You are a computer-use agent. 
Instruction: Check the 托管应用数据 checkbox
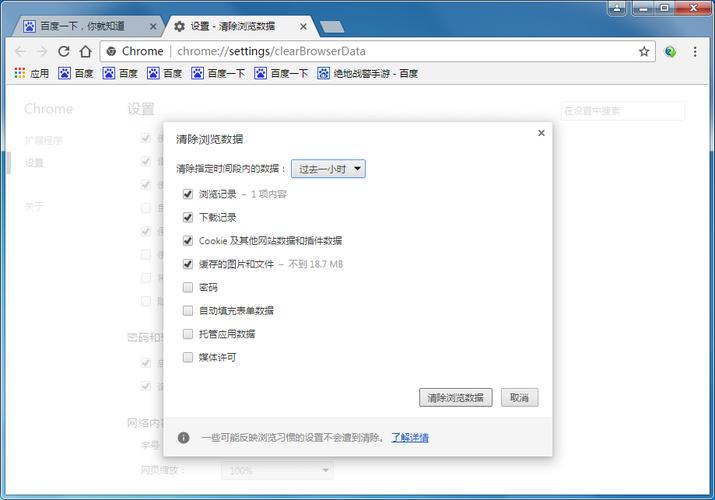point(188,334)
